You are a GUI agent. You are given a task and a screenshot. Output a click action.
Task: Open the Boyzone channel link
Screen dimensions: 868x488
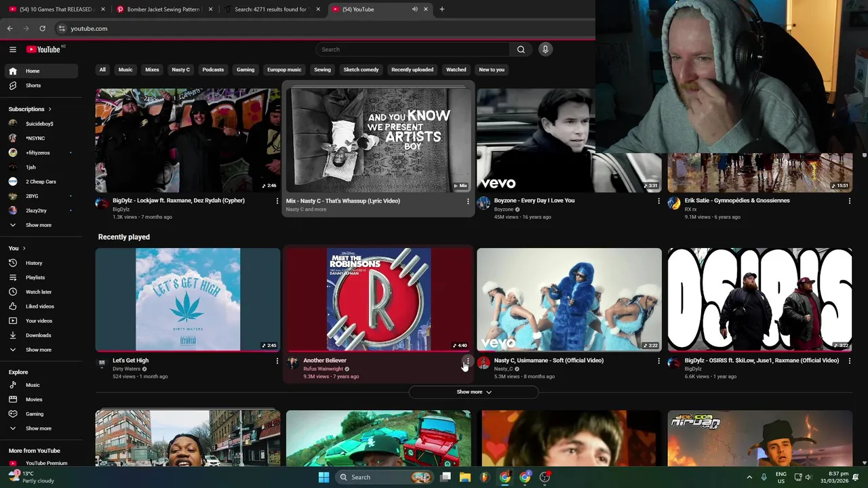(x=504, y=209)
